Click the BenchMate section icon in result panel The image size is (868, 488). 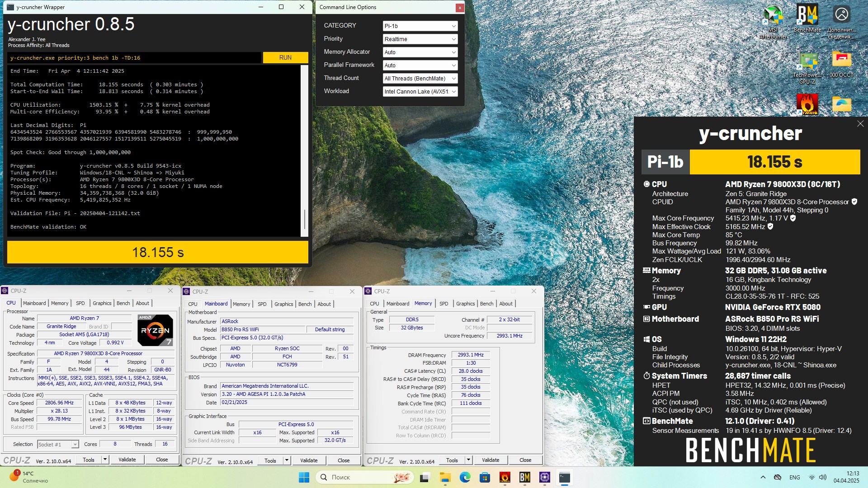pos(646,421)
